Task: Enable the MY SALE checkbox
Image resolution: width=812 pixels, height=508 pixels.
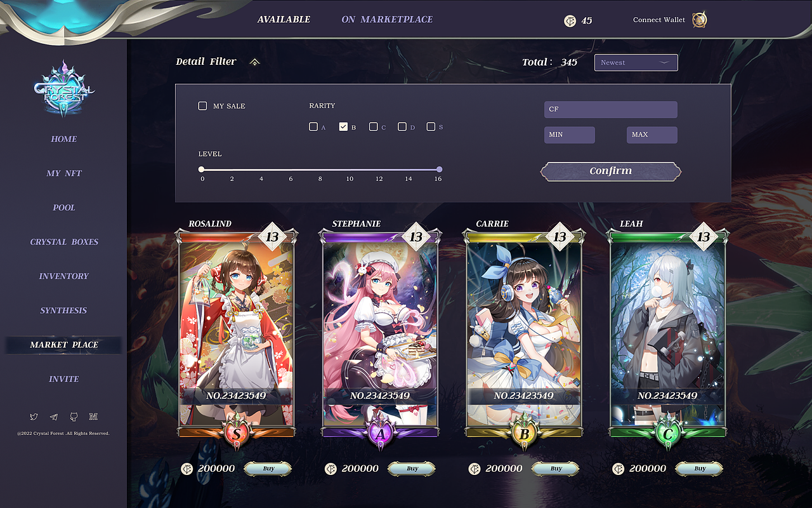Action: tap(203, 105)
